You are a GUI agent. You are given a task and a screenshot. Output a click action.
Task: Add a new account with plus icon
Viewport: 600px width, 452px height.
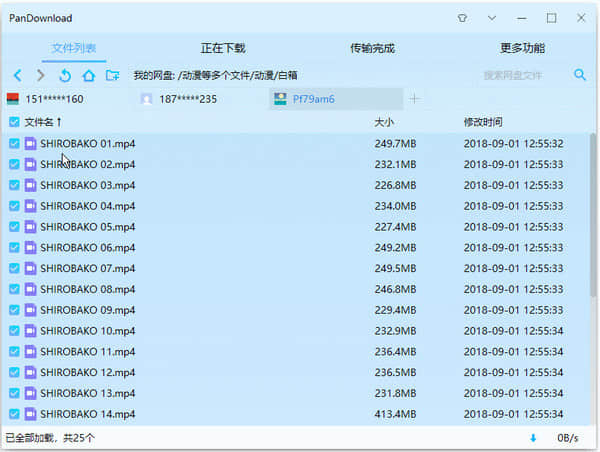pos(414,99)
